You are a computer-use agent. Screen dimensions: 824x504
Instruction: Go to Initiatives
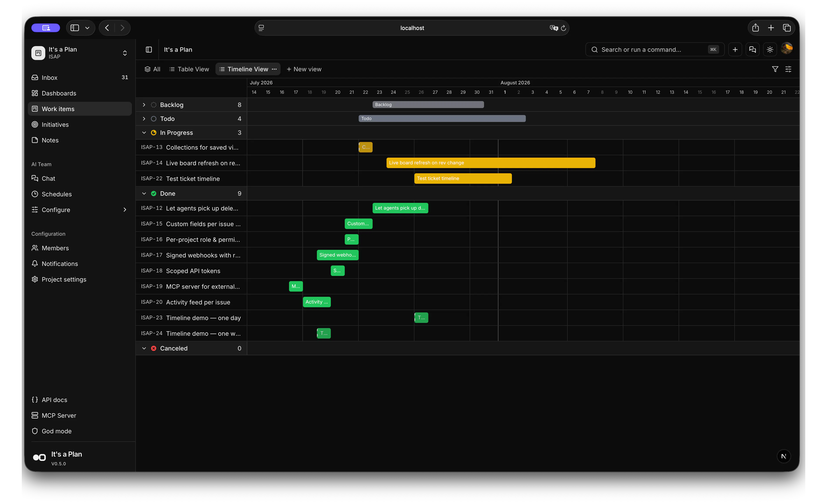80,125
